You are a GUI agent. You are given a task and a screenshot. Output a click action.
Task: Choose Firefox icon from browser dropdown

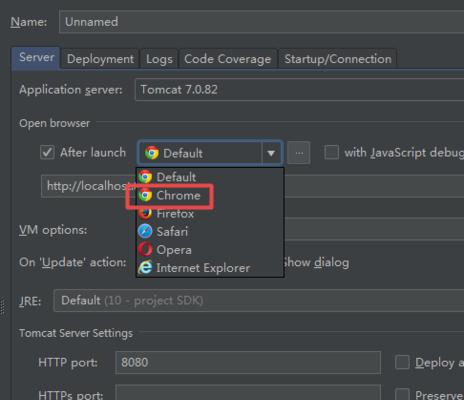point(145,213)
